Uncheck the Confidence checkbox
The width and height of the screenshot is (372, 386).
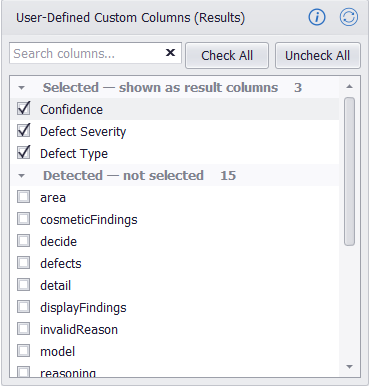coord(24,109)
